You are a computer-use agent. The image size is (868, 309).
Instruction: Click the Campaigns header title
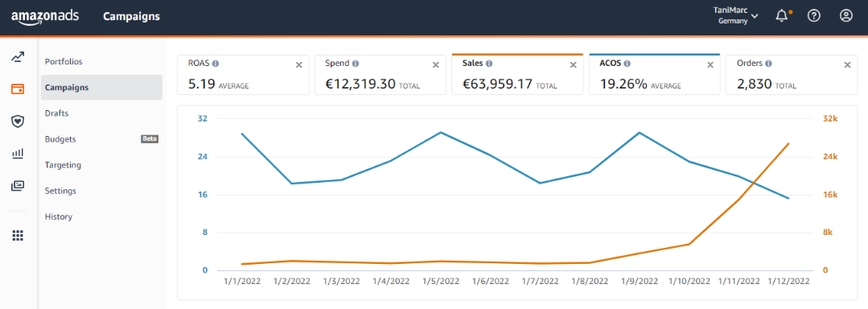(131, 17)
